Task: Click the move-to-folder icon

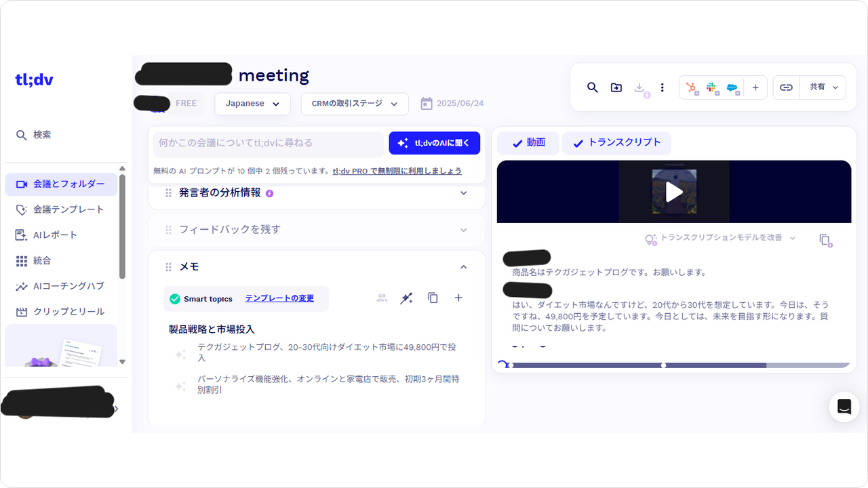Action: (x=616, y=87)
